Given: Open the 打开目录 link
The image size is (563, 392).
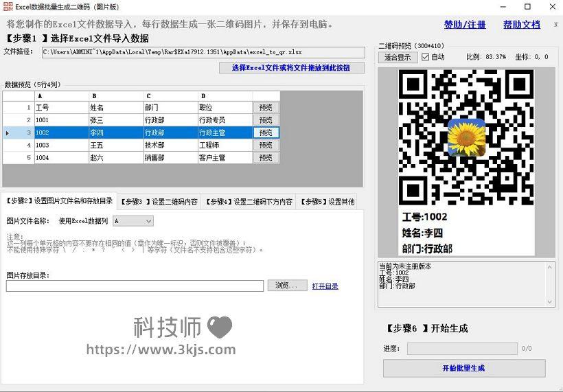Looking at the screenshot, I should click(x=325, y=286).
